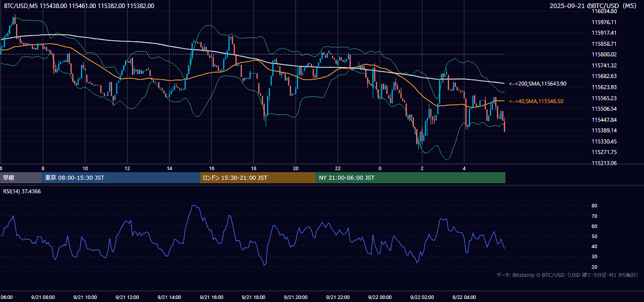Select the 40 SMA label 115548.50
The height and width of the screenshot is (302, 644).
536,101
